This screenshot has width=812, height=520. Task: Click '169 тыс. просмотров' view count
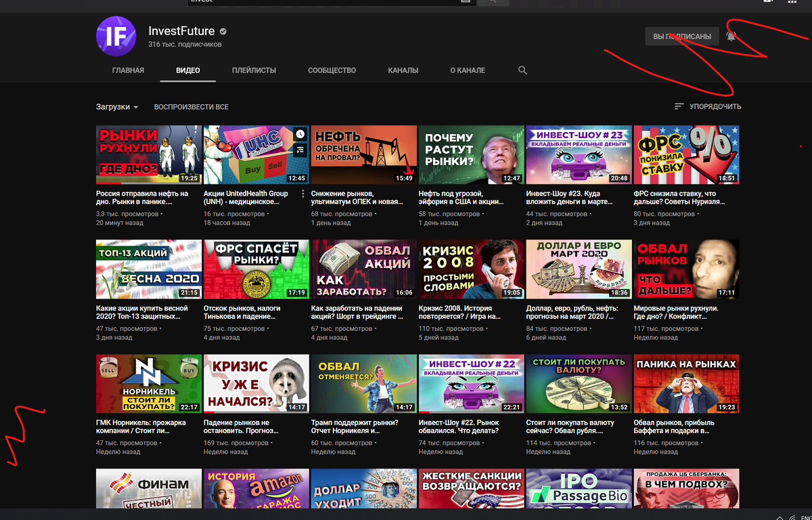coord(236,443)
